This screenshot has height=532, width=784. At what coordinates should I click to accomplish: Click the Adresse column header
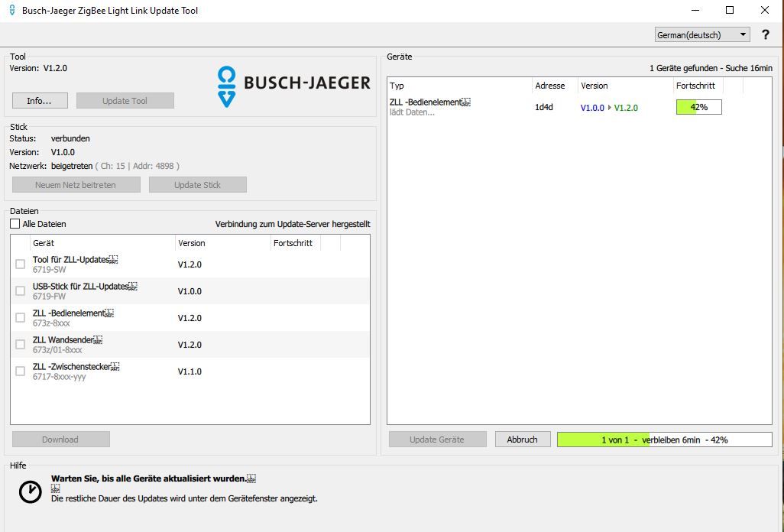pyautogui.click(x=555, y=86)
